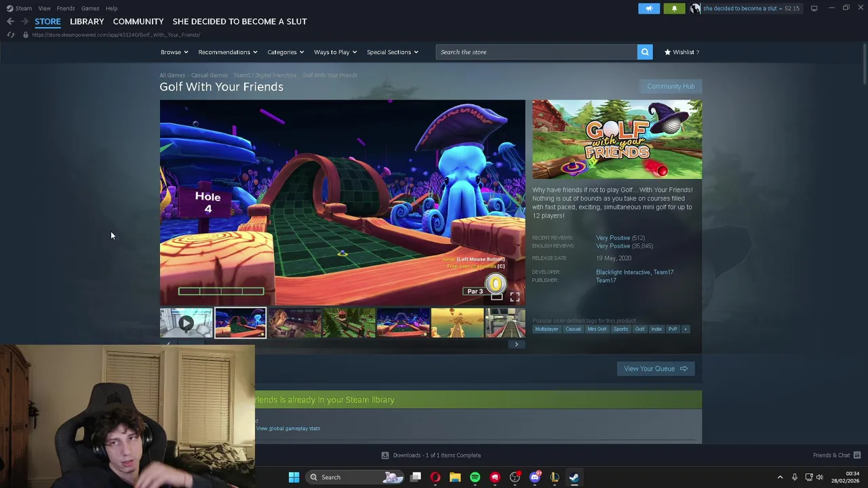Switch to the LIBRARY tab

point(87,22)
